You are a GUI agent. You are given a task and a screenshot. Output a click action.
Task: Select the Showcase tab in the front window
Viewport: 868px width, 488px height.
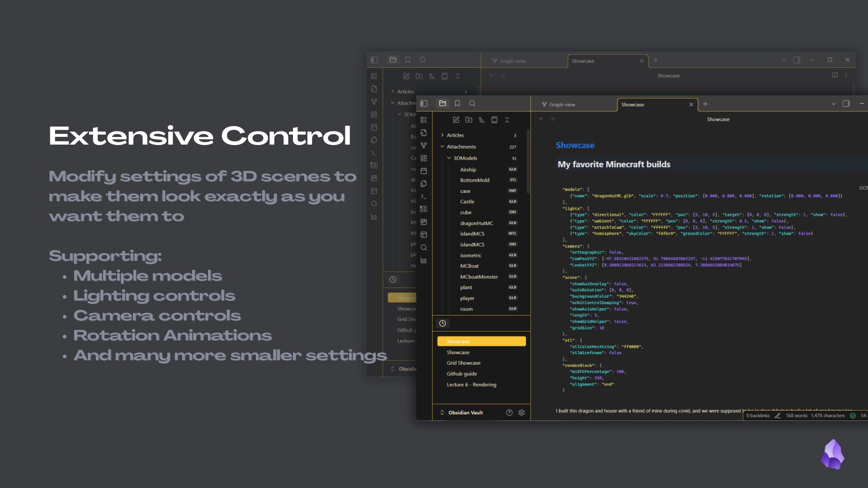(657, 104)
